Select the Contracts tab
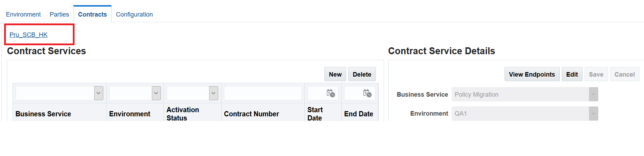 tap(92, 14)
